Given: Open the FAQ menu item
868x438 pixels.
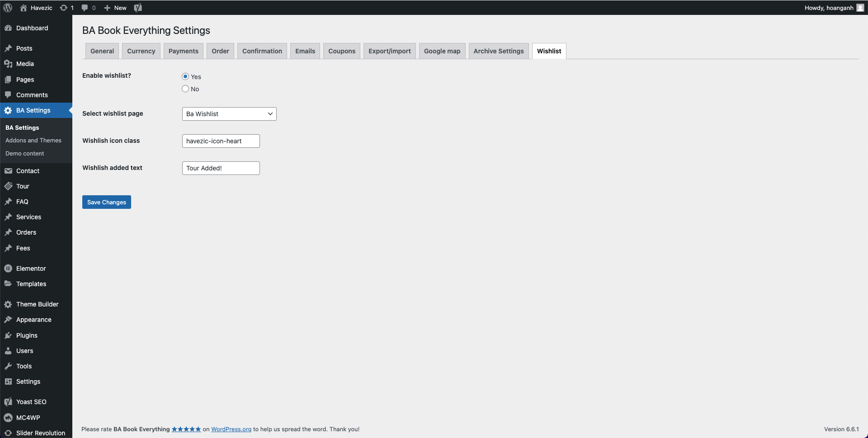Looking at the screenshot, I should coord(36,202).
